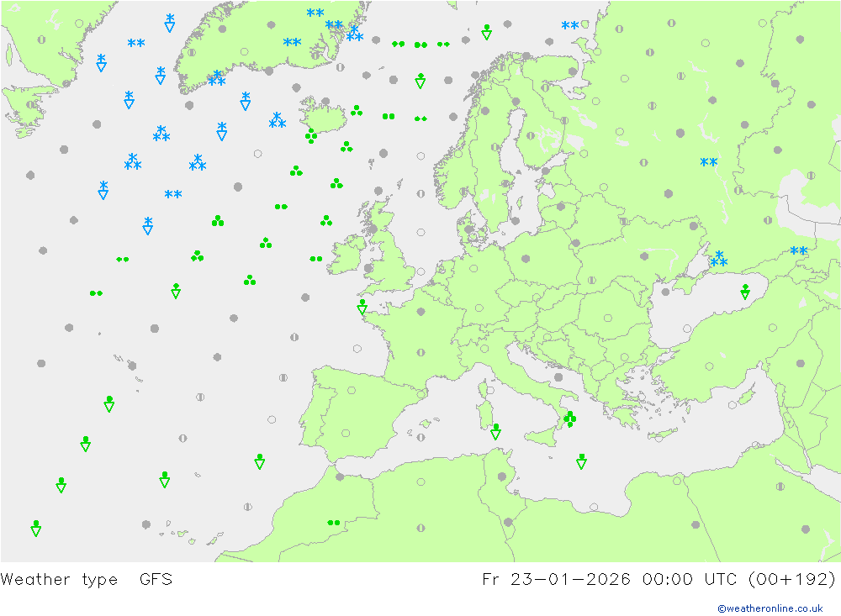
Task: Click the double snowflake symbol near the Caspian Sea
Action: tap(799, 250)
